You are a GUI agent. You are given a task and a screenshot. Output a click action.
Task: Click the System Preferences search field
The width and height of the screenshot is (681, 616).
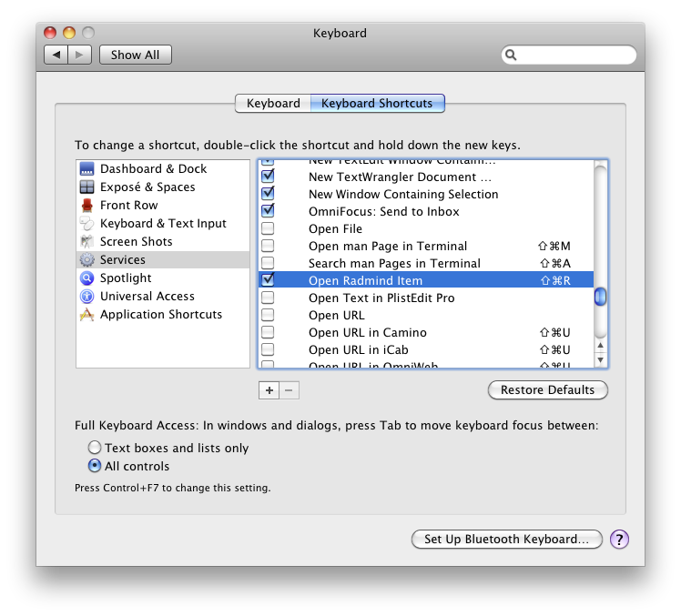(569, 56)
